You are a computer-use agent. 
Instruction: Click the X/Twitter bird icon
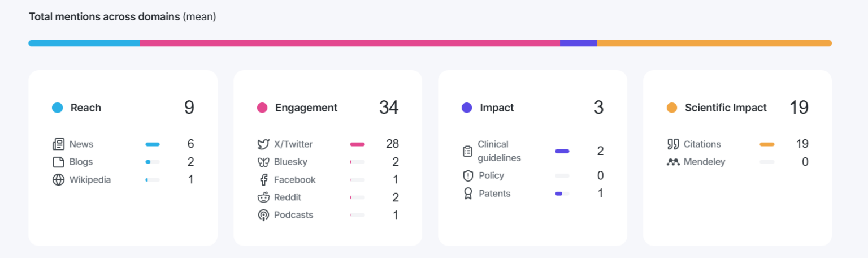263,144
